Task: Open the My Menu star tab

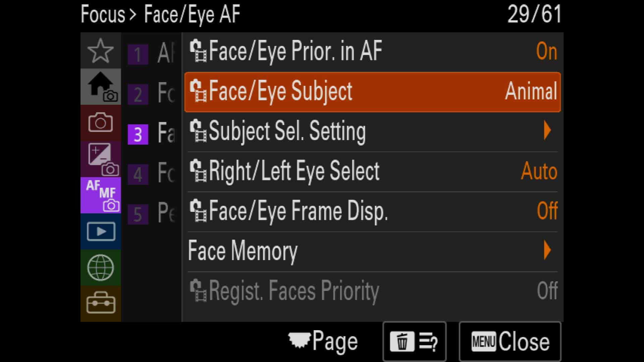Action: (101, 51)
